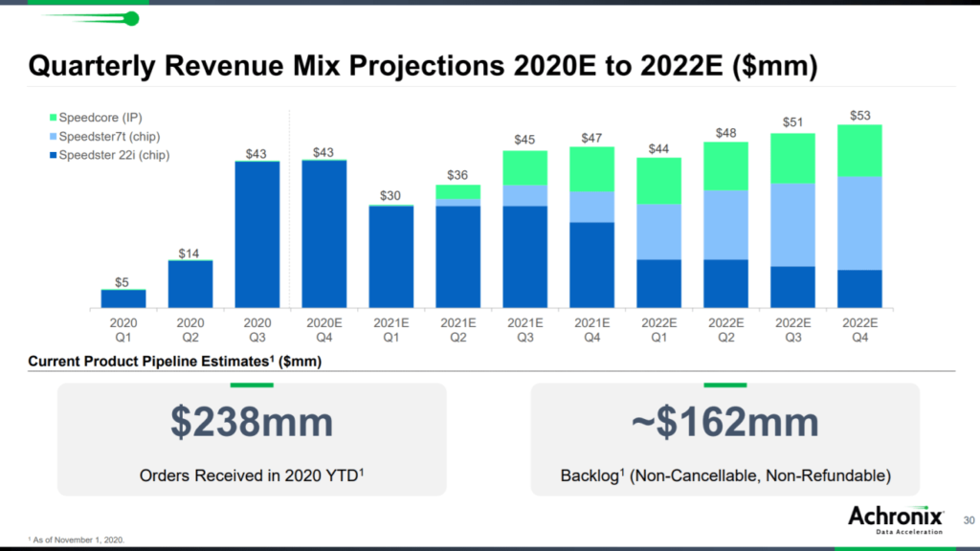Image resolution: width=980 pixels, height=551 pixels.
Task: Select the dark blue Speedster 22i segment of 2021E Q2
Action: pyautogui.click(x=458, y=257)
